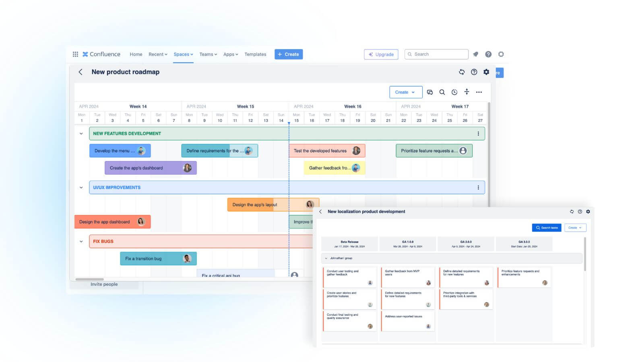The image size is (644, 362).
Task: Click the Upgrade button
Action: click(381, 54)
